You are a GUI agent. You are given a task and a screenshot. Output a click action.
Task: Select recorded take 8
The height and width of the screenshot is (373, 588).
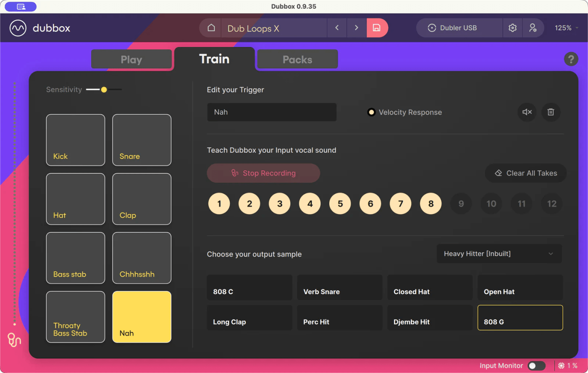point(431,203)
